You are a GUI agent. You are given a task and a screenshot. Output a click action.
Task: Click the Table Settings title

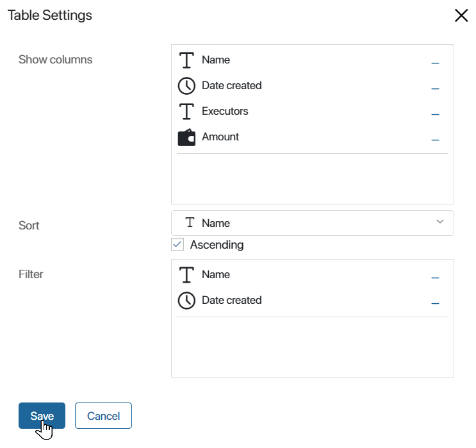(50, 15)
